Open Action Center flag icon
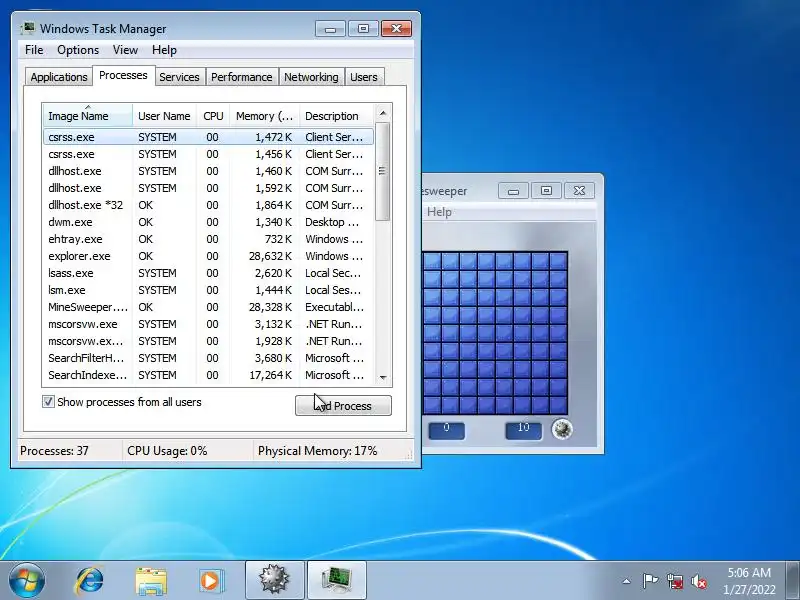The height and width of the screenshot is (600, 800). [650, 581]
